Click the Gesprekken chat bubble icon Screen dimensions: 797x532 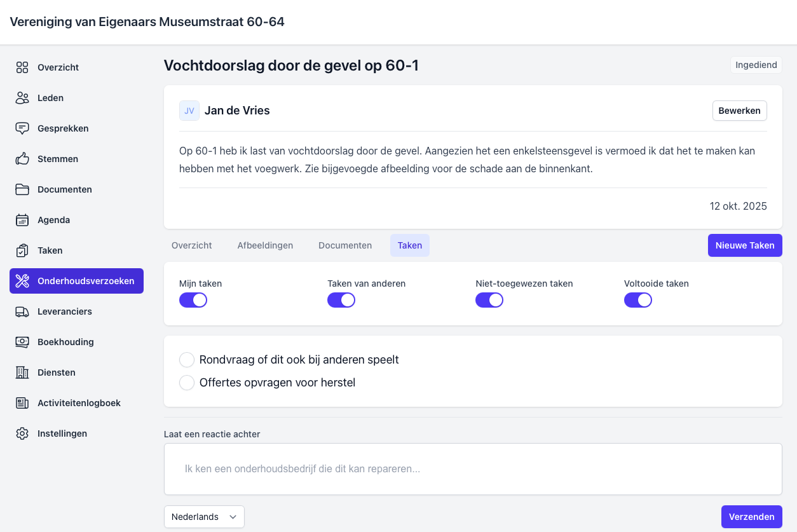click(22, 128)
